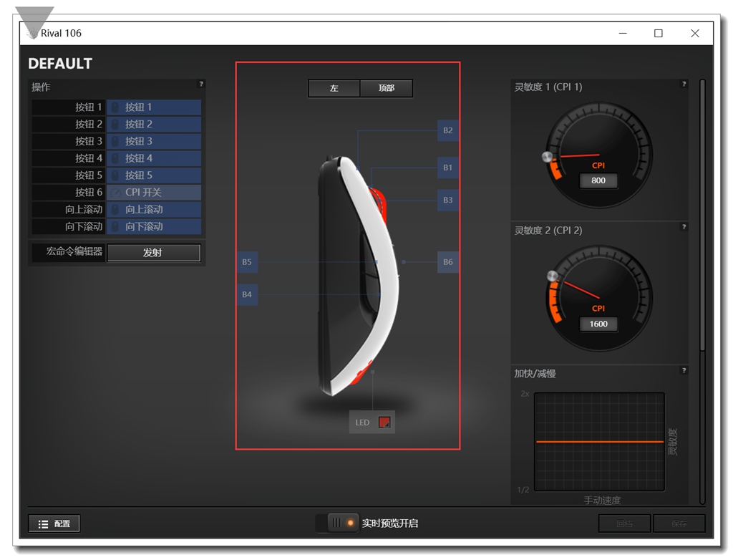Switch to the 左 view tab
Screen dimensions: 733x560
tap(334, 88)
